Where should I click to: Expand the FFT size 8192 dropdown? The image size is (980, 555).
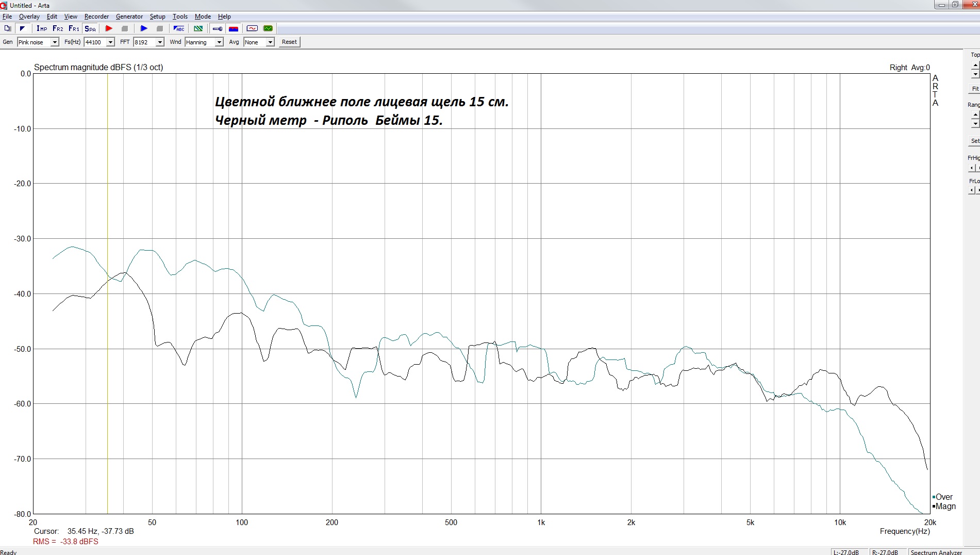[160, 42]
